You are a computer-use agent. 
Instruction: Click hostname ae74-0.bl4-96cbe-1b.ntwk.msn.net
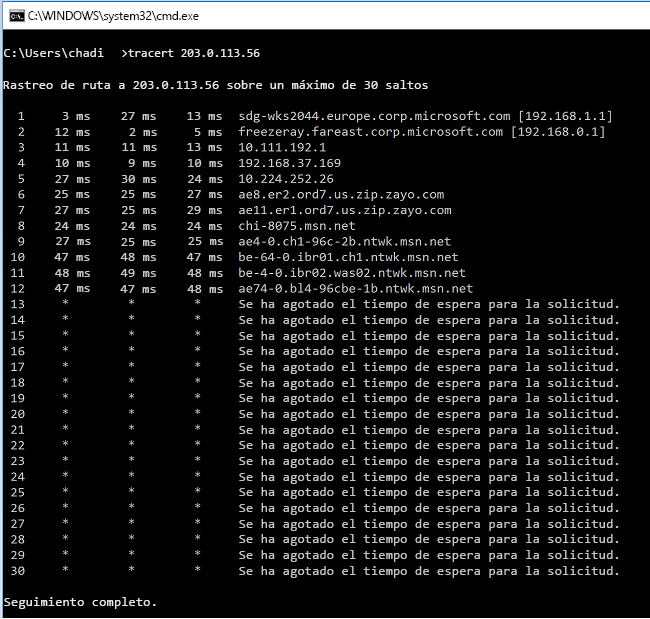(x=356, y=289)
